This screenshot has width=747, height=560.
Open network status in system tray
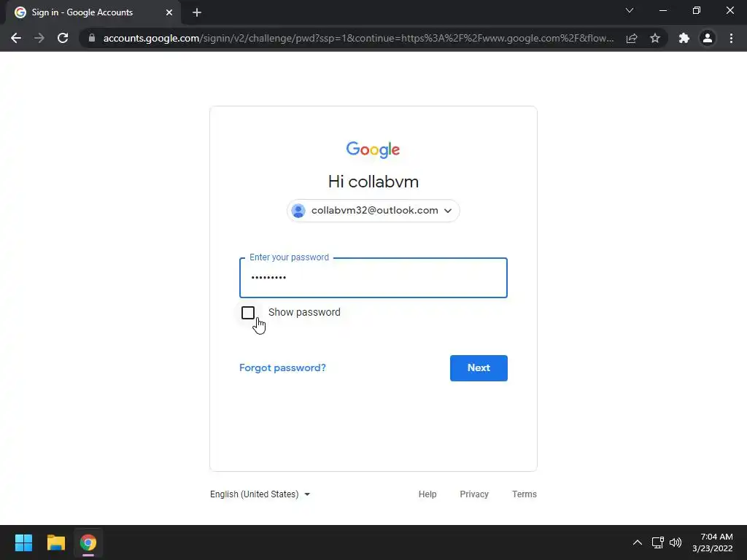click(x=658, y=542)
